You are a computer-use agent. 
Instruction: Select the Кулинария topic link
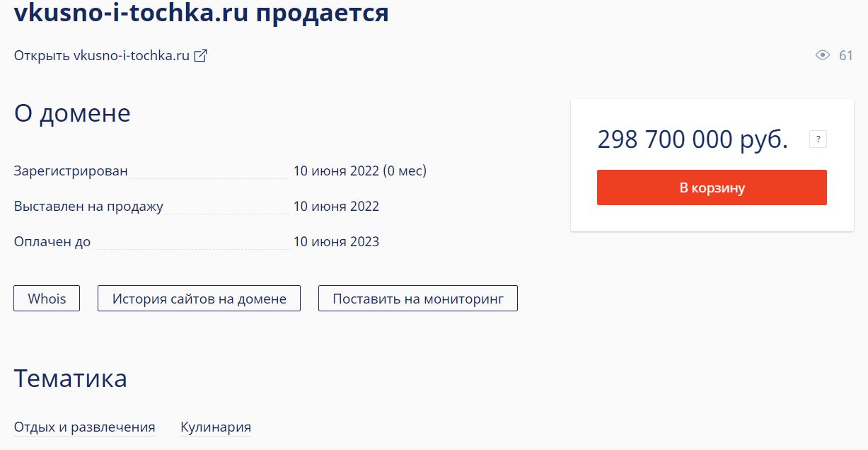point(216,427)
